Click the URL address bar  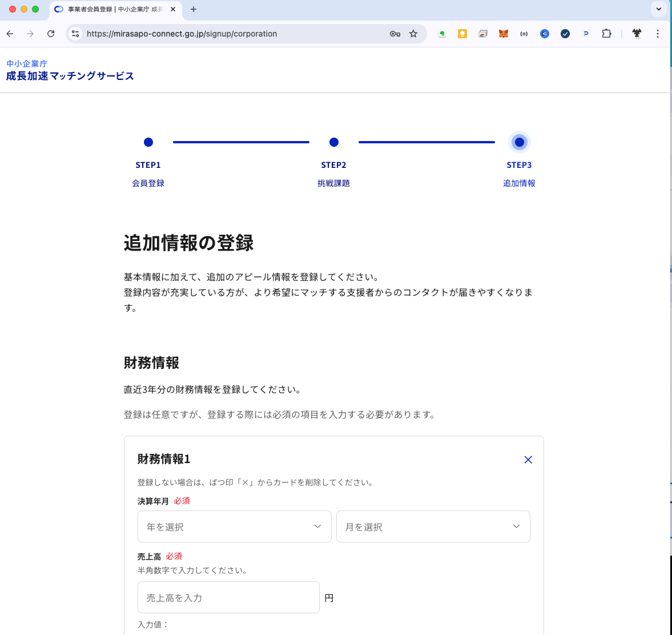click(228, 34)
